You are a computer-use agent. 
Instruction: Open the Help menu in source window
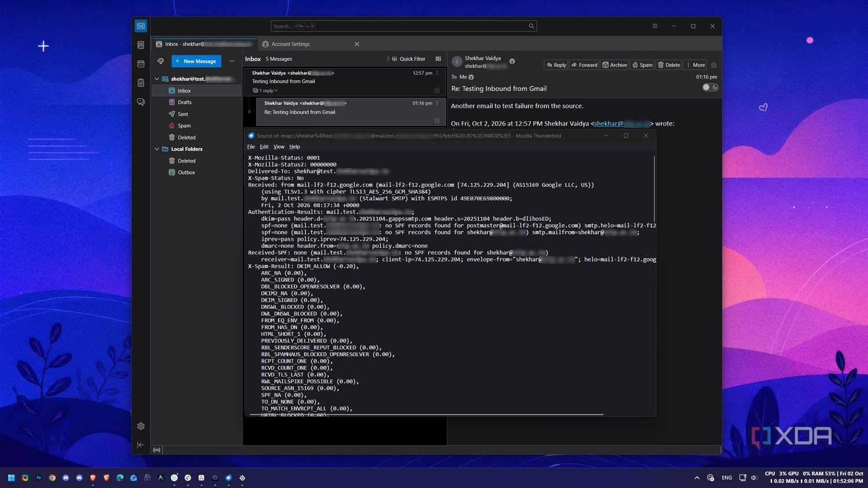(295, 147)
